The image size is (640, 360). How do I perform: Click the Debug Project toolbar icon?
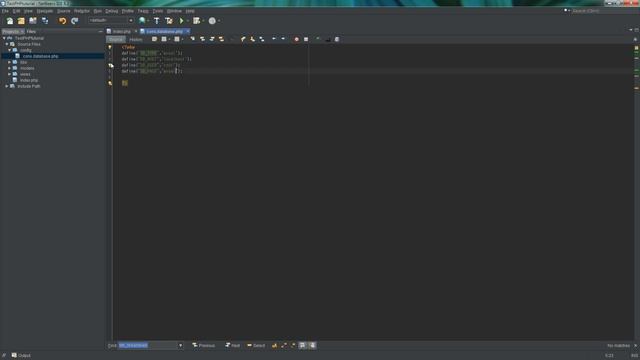click(x=197, y=21)
